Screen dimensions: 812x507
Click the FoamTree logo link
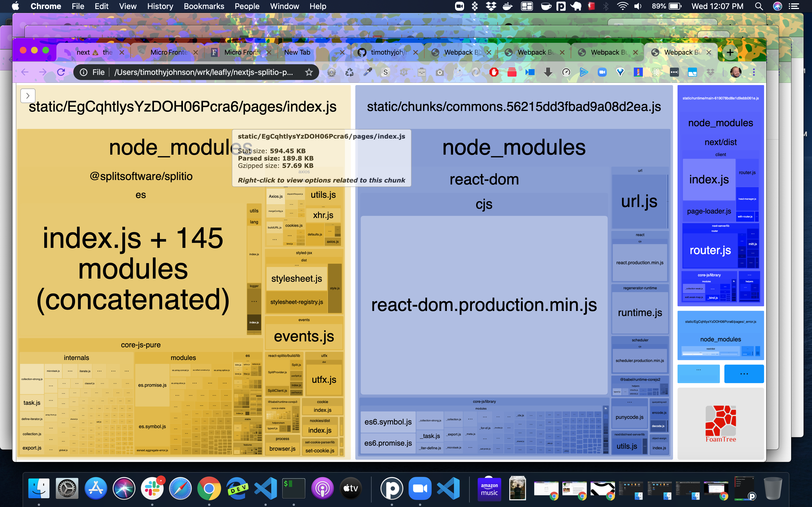click(720, 424)
